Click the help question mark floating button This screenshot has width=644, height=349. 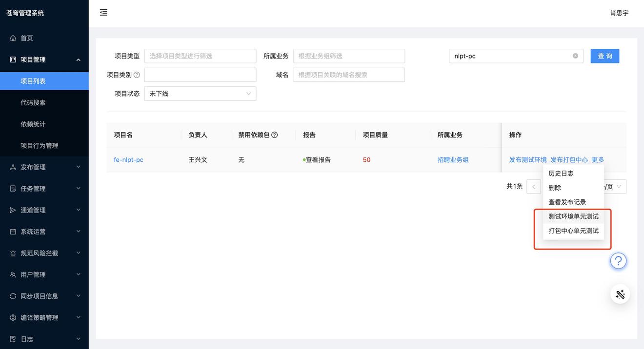pyautogui.click(x=618, y=261)
